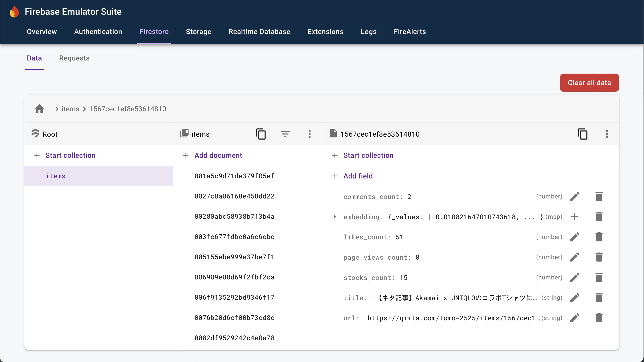644x362 pixels.
Task: Switch to the Requests sub-tab
Action: [x=74, y=58]
